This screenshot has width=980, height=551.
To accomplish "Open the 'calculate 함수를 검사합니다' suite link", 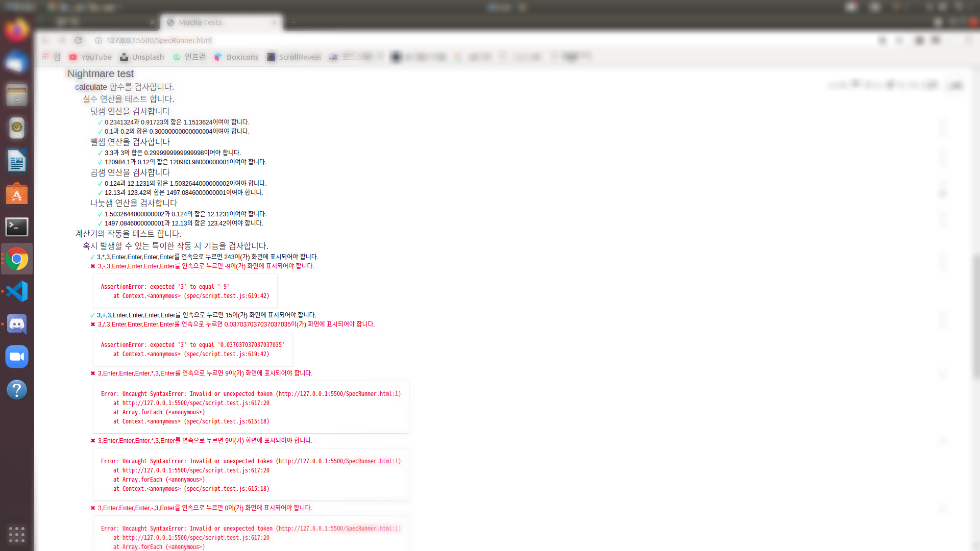I will coord(124,87).
